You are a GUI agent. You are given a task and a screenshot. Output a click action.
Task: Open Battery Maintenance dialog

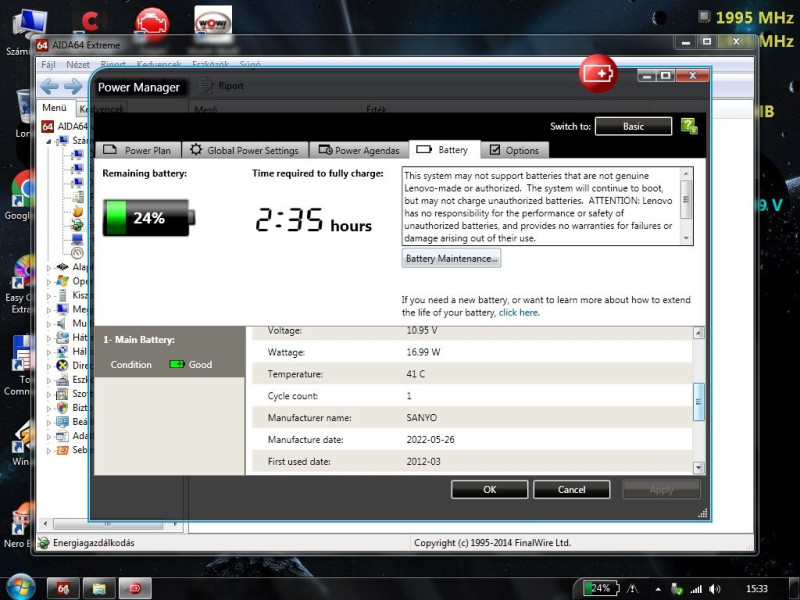(451, 258)
